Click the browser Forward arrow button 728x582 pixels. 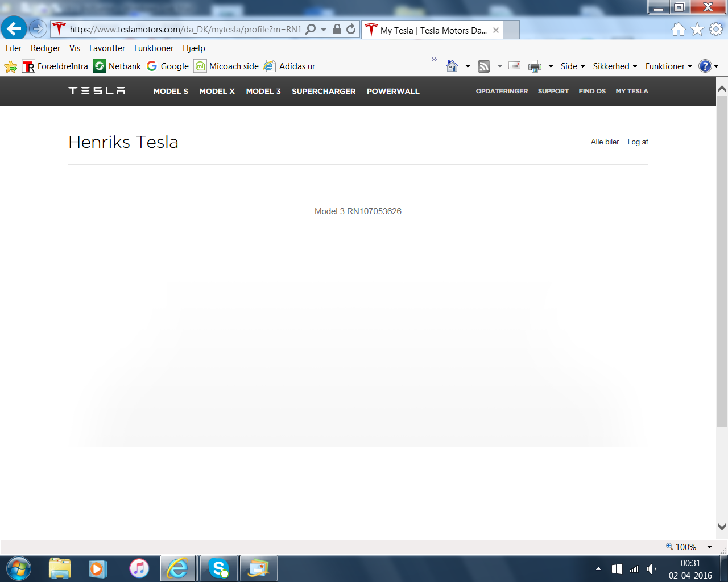[38, 28]
